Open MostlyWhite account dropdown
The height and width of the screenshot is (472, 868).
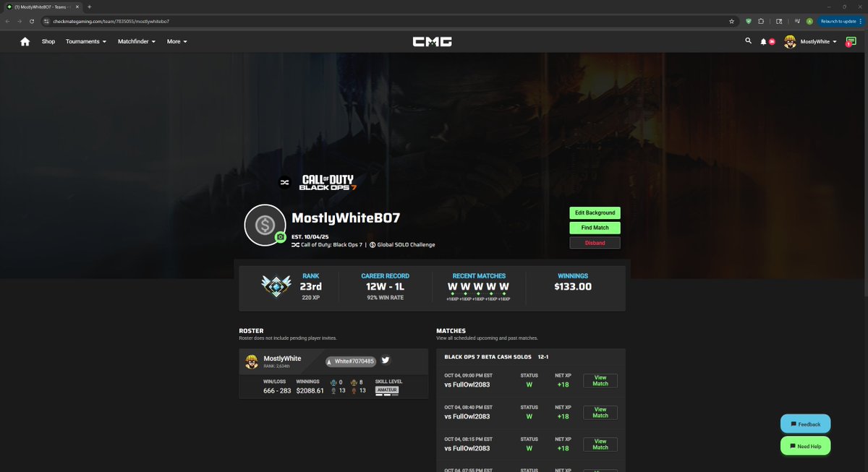tap(819, 42)
